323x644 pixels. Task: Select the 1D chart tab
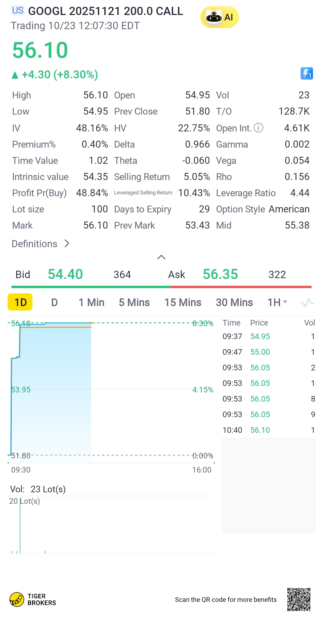[20, 303]
